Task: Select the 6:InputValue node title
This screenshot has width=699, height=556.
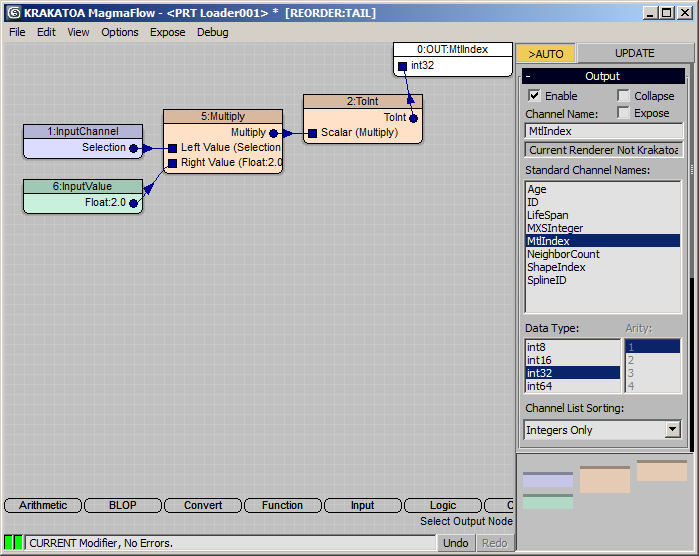Action: pyautogui.click(x=83, y=186)
